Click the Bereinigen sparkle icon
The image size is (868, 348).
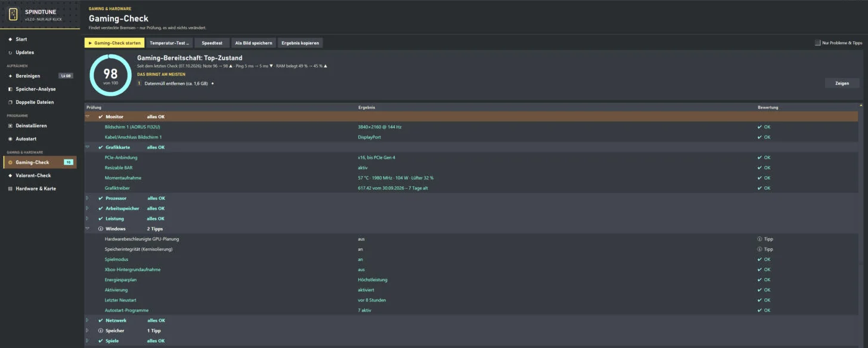click(10, 76)
